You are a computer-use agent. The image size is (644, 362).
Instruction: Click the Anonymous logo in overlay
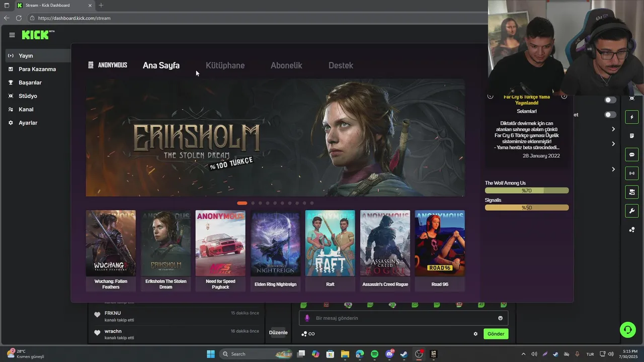click(108, 65)
